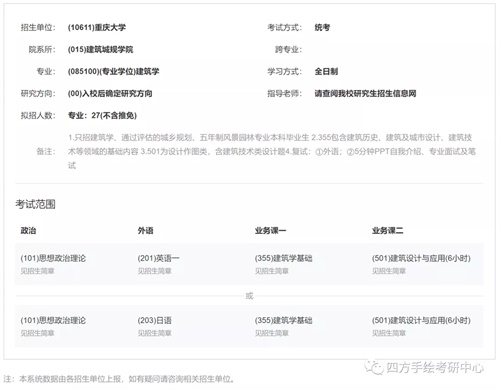Click the 备注 remarks paragraph text
Viewport: 500px width, 389px height.
pyautogui.click(x=272, y=151)
